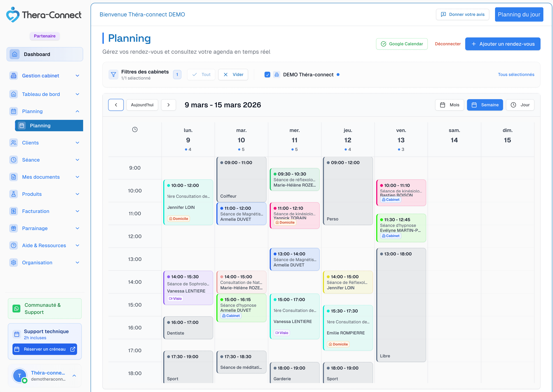This screenshot has width=553, height=392.
Task: Open the Dashboard menu item
Action: (x=45, y=54)
